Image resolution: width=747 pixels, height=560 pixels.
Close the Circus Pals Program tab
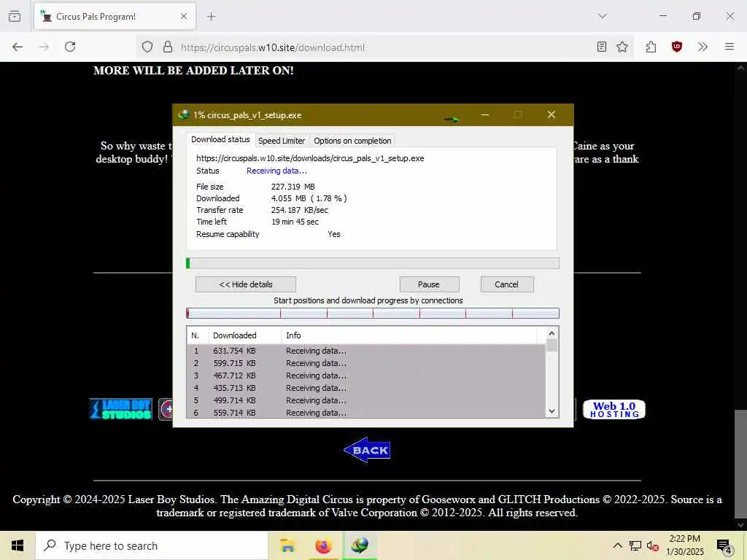[x=184, y=16]
